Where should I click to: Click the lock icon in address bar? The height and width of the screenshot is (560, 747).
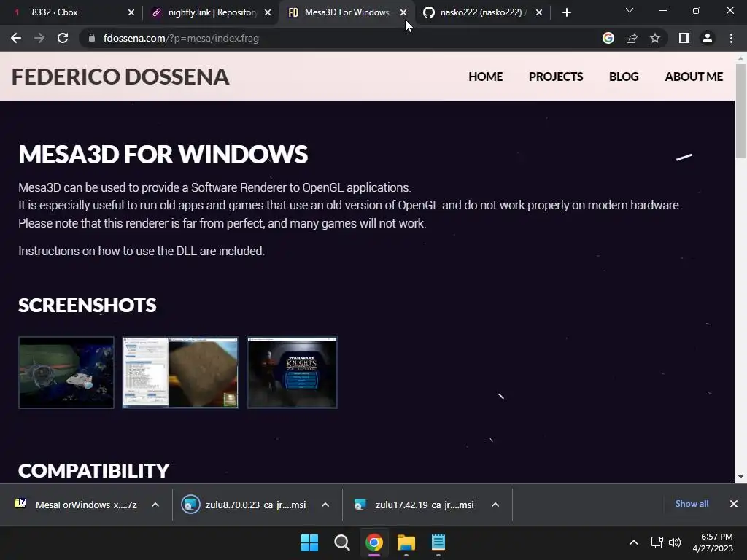pyautogui.click(x=92, y=38)
